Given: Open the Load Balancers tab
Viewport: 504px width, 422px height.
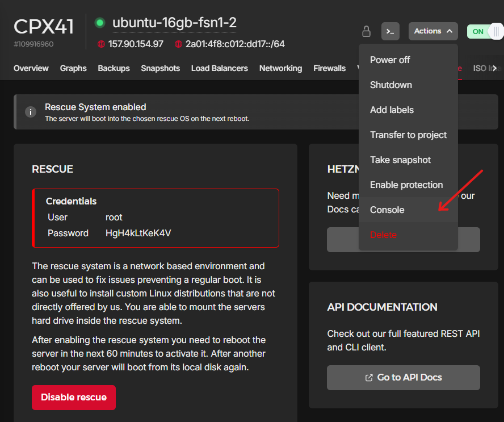Looking at the screenshot, I should point(219,68).
